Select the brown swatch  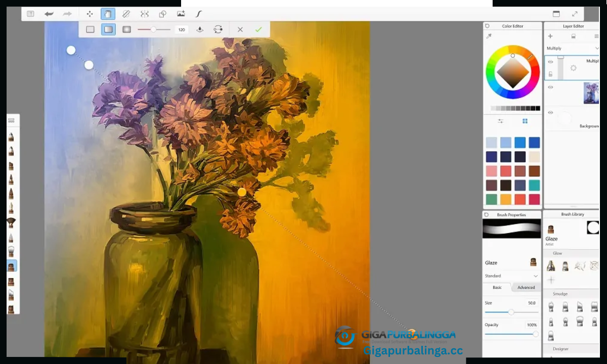(x=534, y=171)
